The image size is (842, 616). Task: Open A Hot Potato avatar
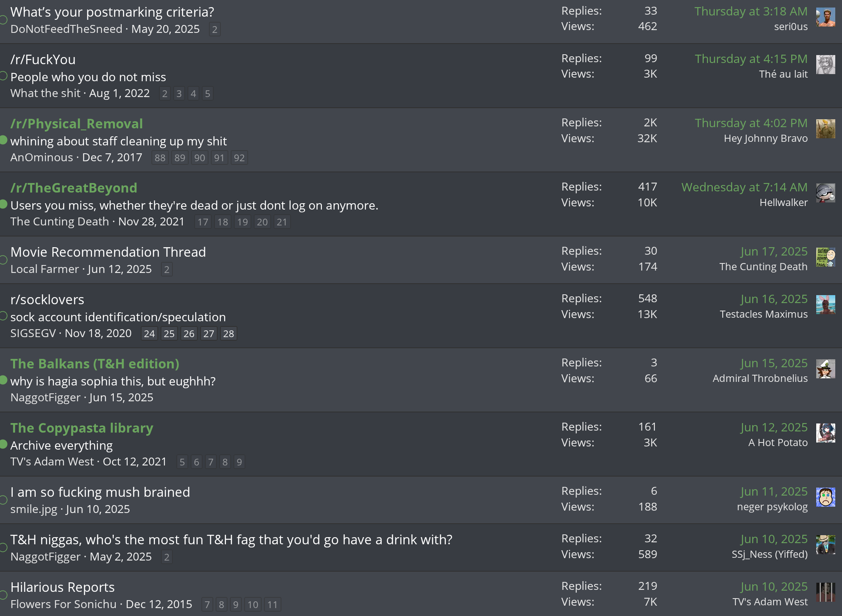click(825, 433)
